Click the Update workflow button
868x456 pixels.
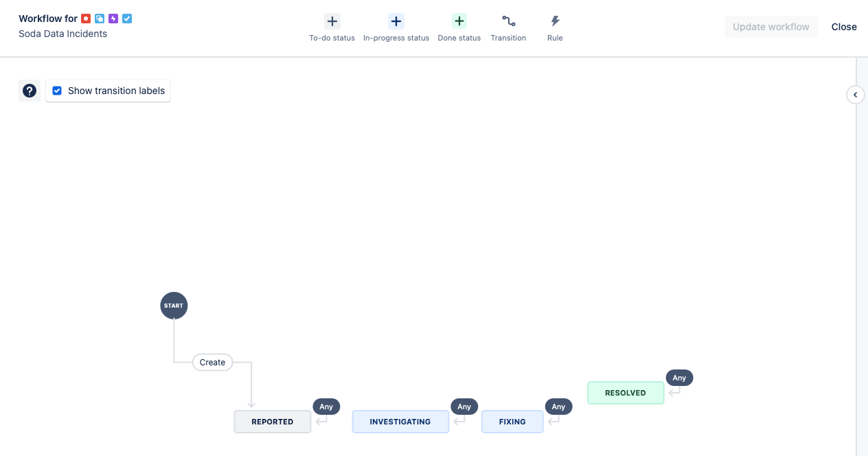(x=770, y=27)
